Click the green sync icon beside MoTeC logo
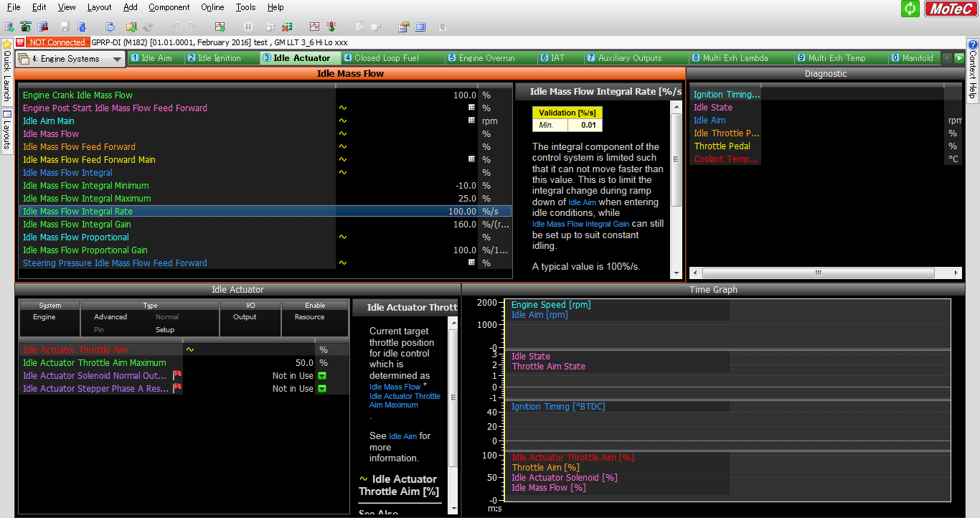This screenshot has width=980, height=518. (x=910, y=9)
